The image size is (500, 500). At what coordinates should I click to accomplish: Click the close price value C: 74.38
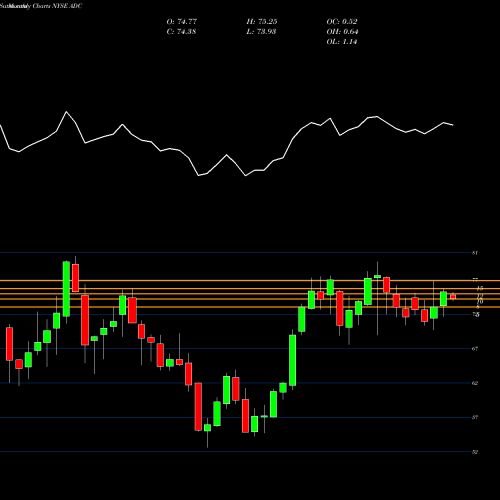[181, 32]
